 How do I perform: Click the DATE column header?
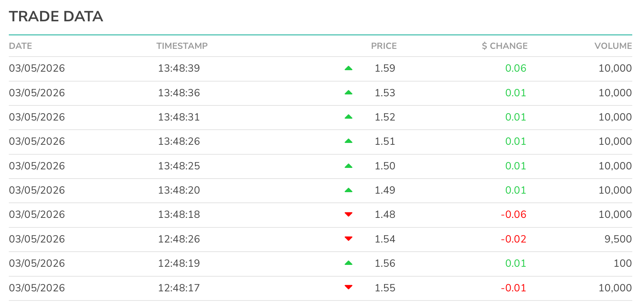(21, 46)
